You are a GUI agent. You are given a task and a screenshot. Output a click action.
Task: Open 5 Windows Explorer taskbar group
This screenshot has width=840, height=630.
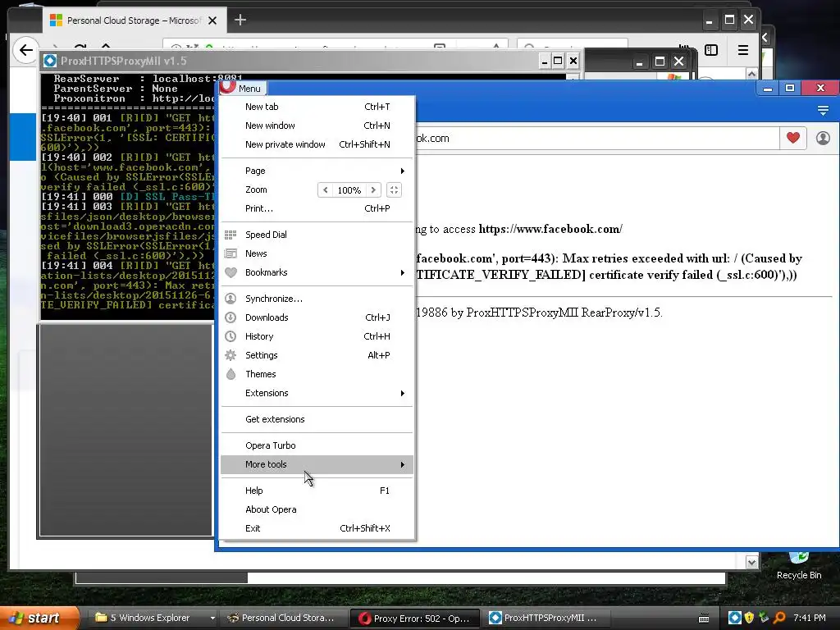149,618
